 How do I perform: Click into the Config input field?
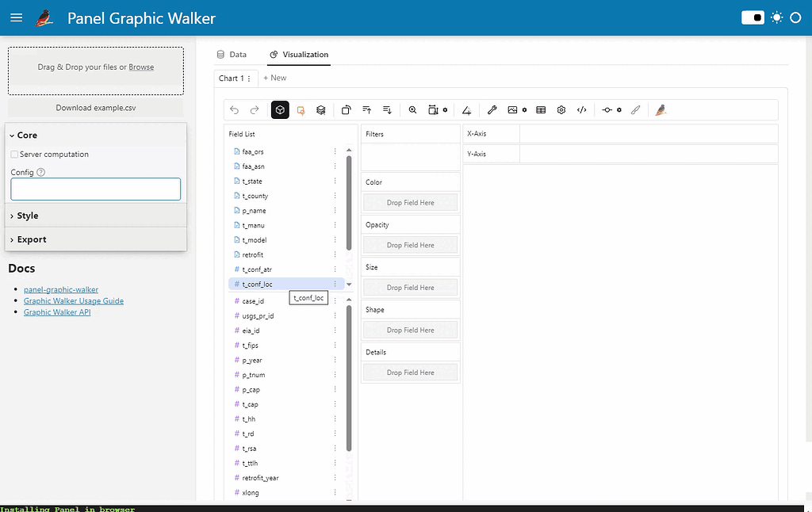[x=96, y=189]
